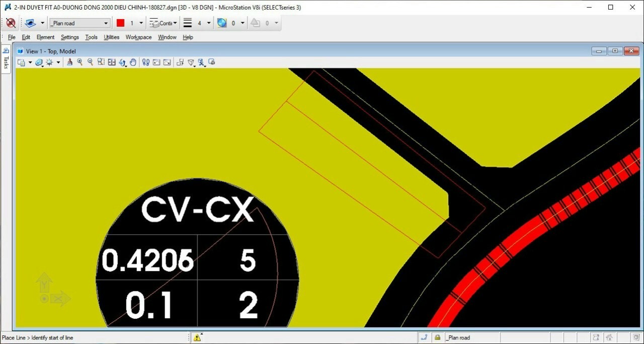This screenshot has width=644, height=344.
Task: Click the Adjust View Brightness sun icon
Action: (x=49, y=62)
